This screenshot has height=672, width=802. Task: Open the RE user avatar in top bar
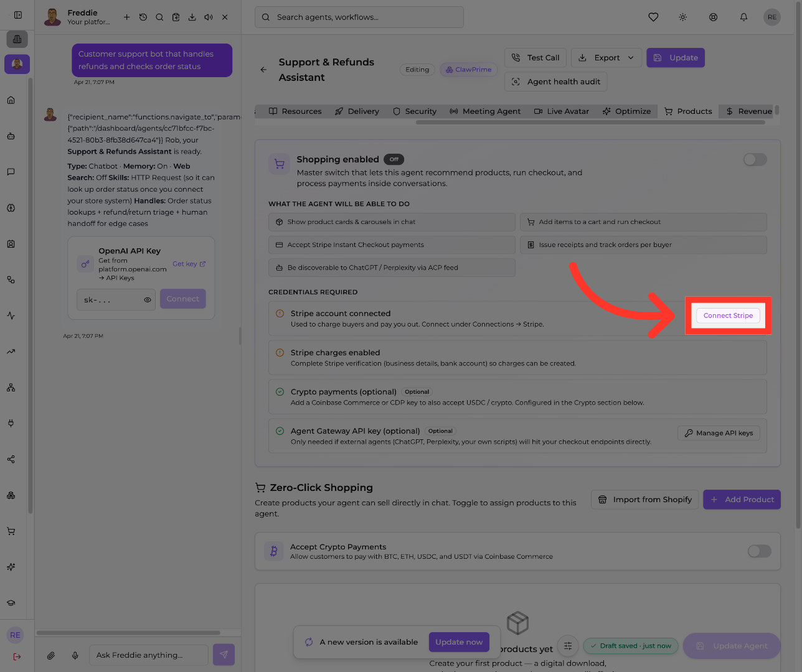[x=772, y=17]
